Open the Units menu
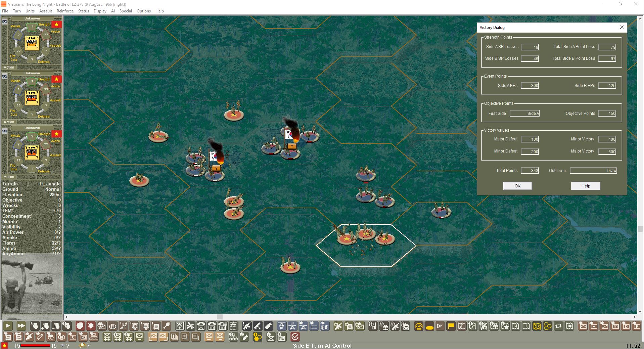 pyautogui.click(x=30, y=11)
